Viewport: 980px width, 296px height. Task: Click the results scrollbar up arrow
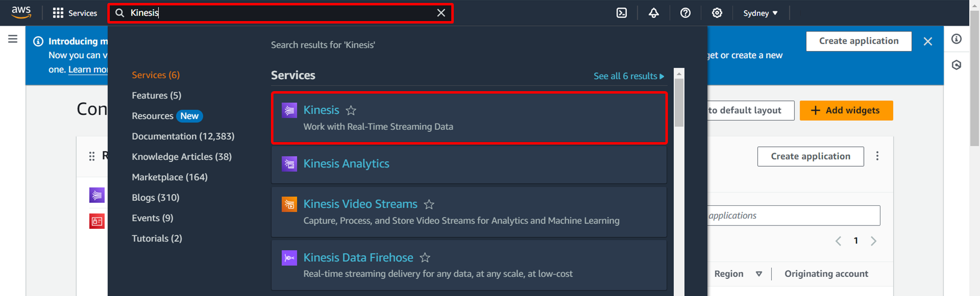tap(679, 74)
